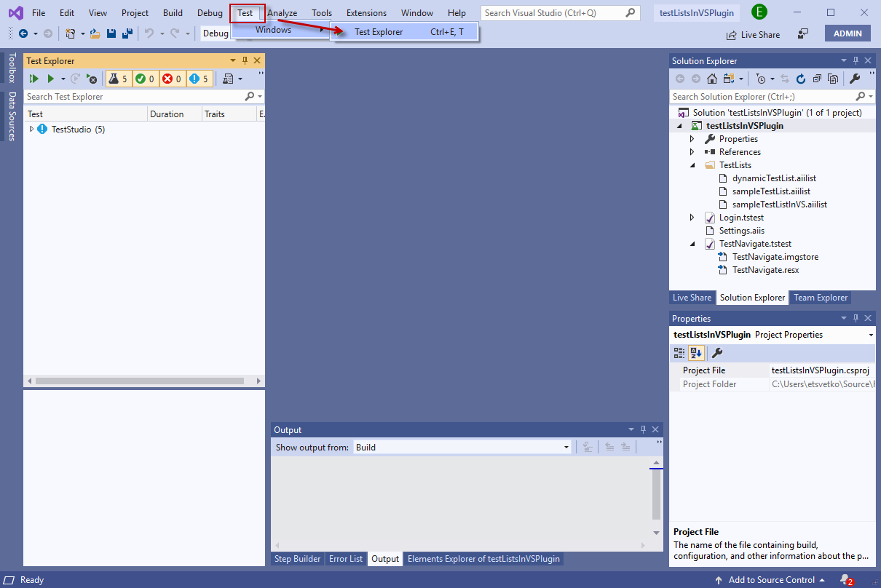Expand the TestStudio (5) test node
This screenshot has height=588, width=881.
click(31, 129)
